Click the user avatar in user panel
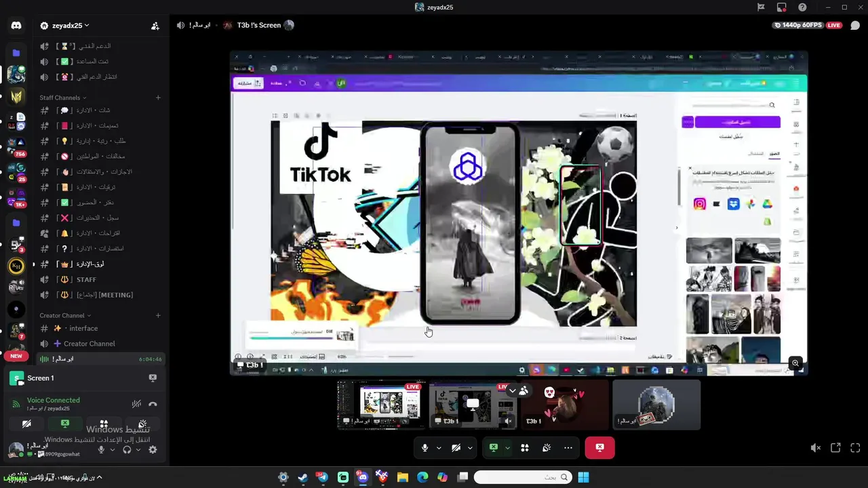Viewport: 868px width, 488px height. pos(15,449)
